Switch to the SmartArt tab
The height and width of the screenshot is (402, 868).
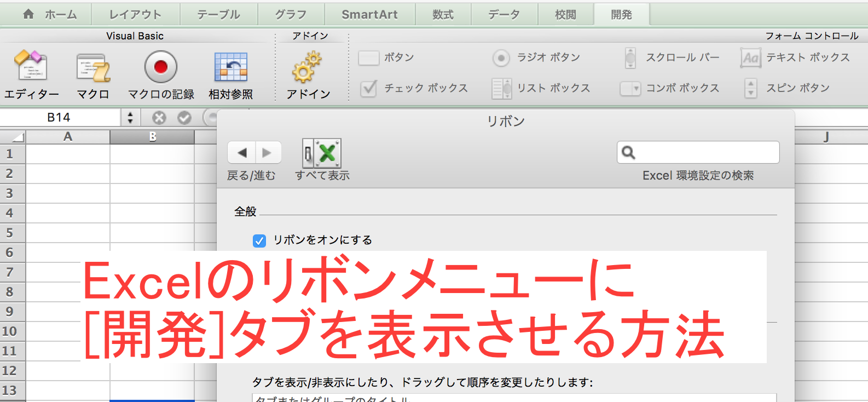(x=369, y=15)
